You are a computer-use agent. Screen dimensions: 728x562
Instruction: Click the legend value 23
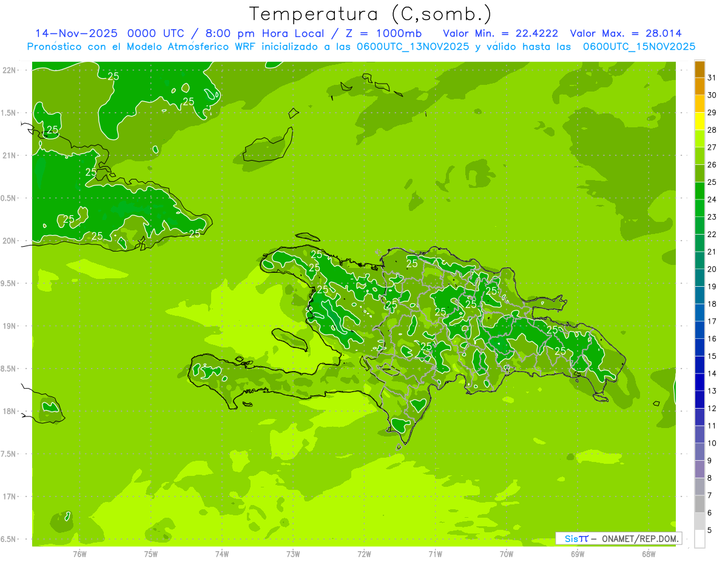(x=712, y=217)
